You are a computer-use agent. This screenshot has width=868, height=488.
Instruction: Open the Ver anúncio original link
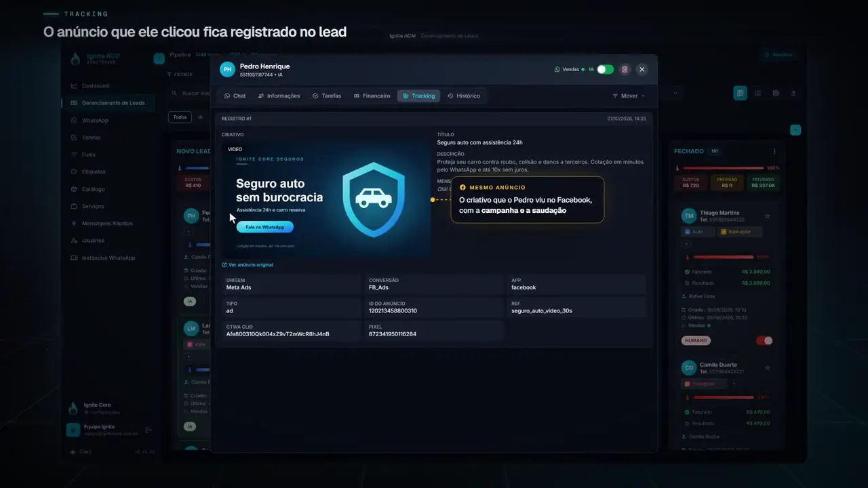(248, 265)
